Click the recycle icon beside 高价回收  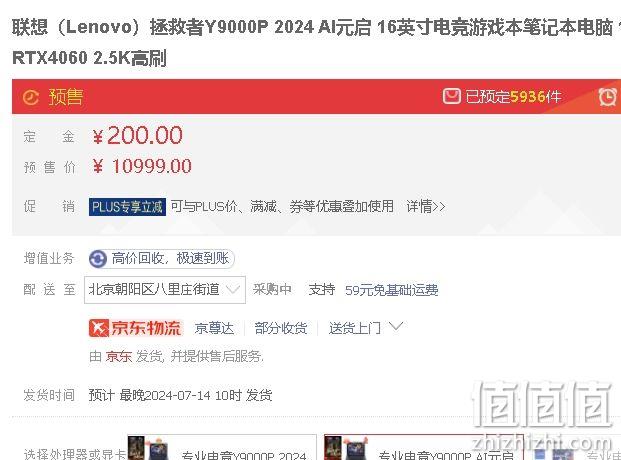click(x=98, y=259)
